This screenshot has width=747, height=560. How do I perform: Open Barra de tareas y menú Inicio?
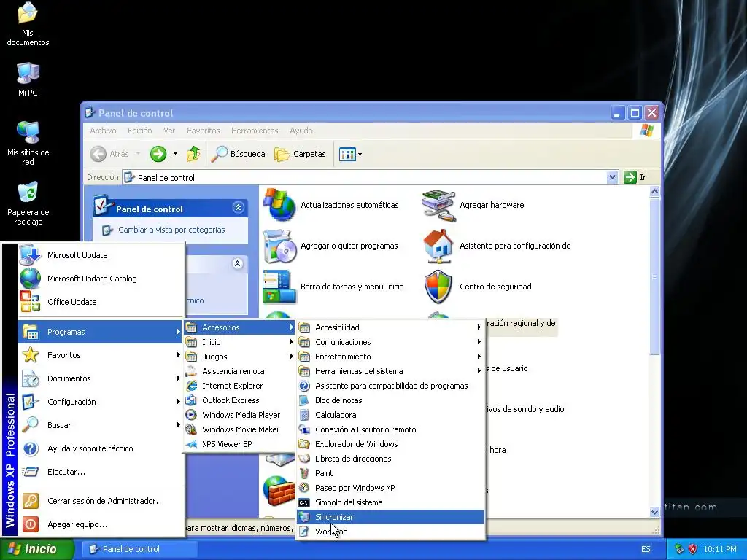click(333, 287)
